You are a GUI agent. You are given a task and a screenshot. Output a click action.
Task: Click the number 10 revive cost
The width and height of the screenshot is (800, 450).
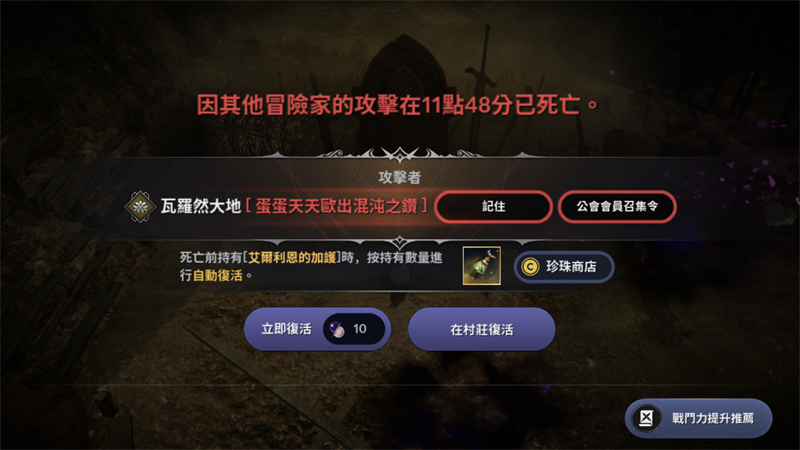tap(360, 329)
